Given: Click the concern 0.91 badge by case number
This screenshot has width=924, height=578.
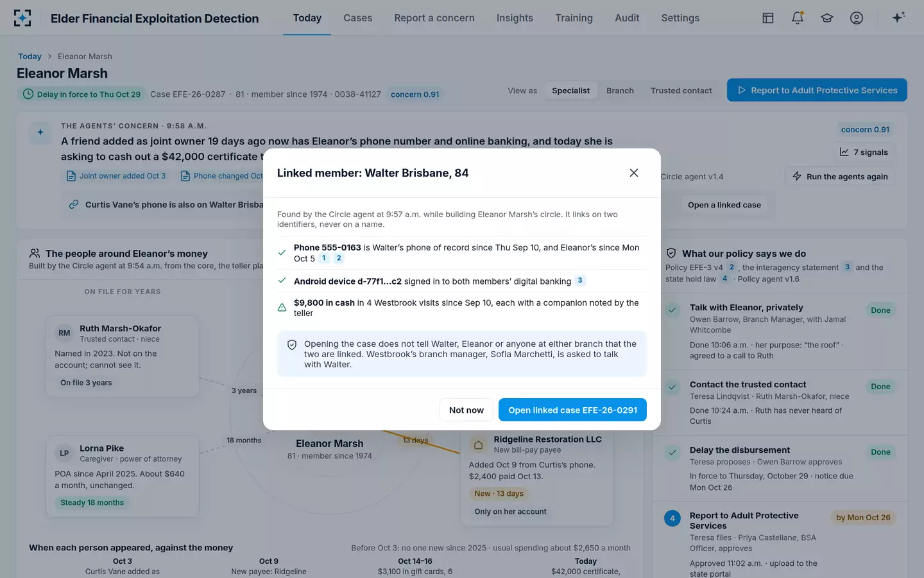Looking at the screenshot, I should pos(415,94).
